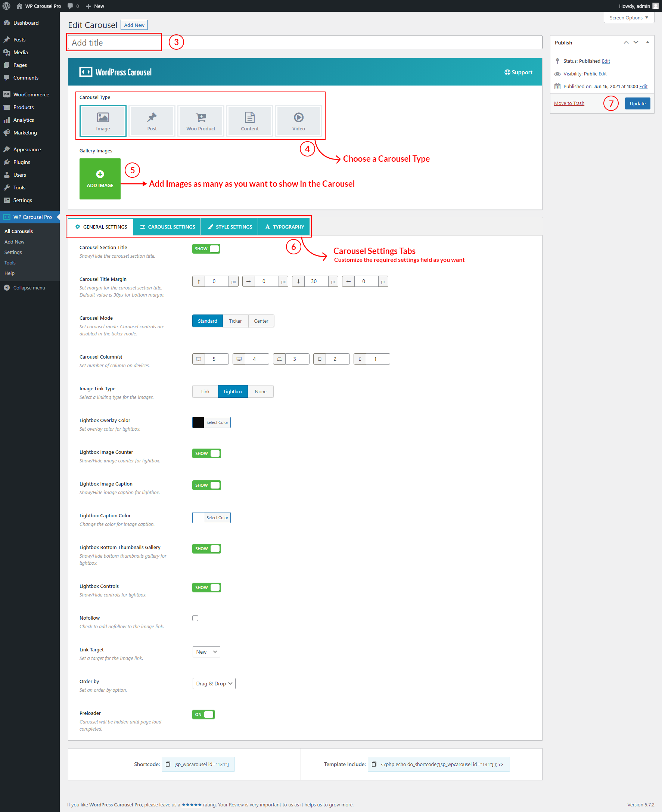Image resolution: width=662 pixels, height=812 pixels.
Task: Click the green Add Image button
Action: [100, 179]
